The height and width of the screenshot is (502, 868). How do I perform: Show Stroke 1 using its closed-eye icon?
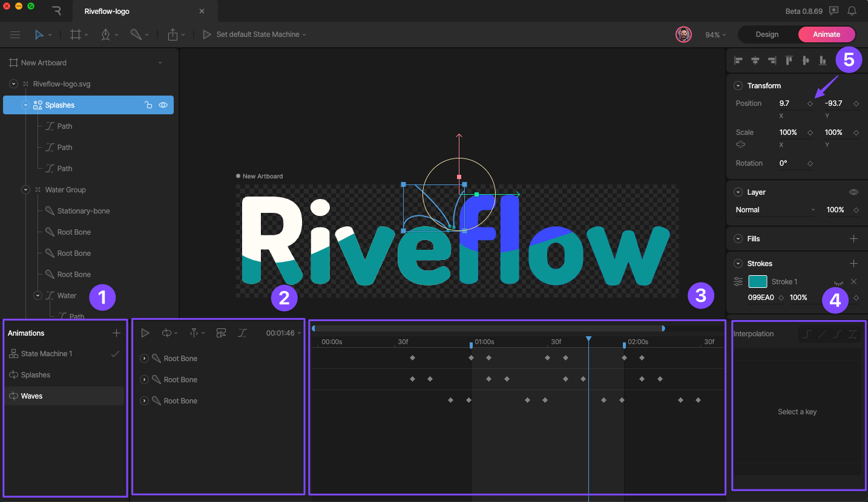[838, 282]
